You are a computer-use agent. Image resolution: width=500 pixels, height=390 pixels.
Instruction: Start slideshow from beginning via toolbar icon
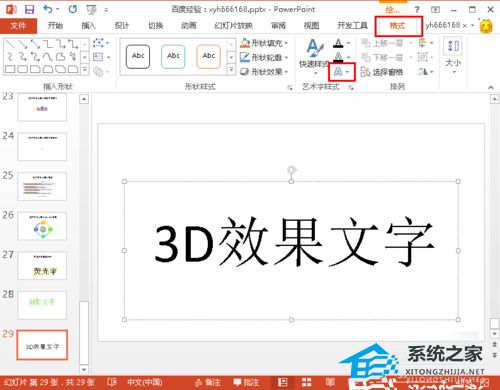click(x=91, y=10)
